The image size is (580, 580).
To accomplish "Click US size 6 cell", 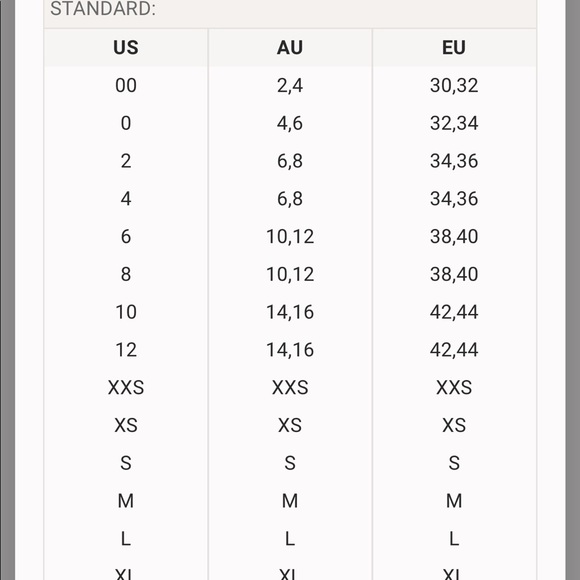I will coord(126,236).
